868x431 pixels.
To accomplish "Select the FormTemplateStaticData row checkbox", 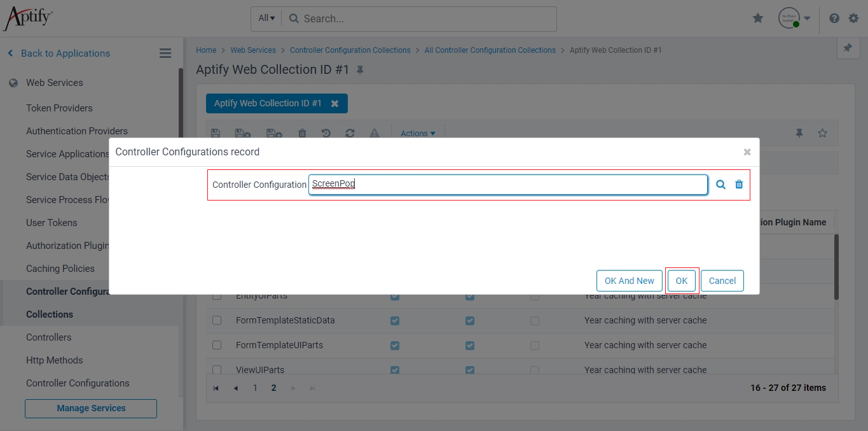I will (x=217, y=320).
